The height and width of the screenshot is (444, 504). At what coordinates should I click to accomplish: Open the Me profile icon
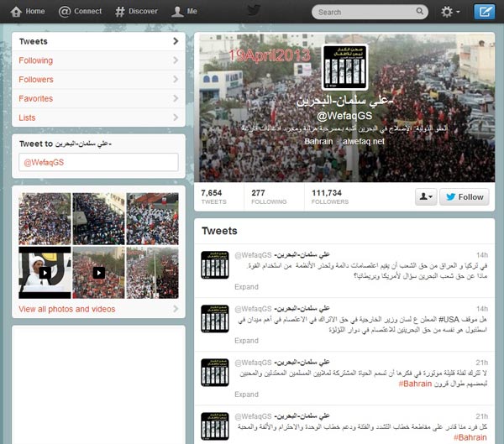tap(177, 12)
